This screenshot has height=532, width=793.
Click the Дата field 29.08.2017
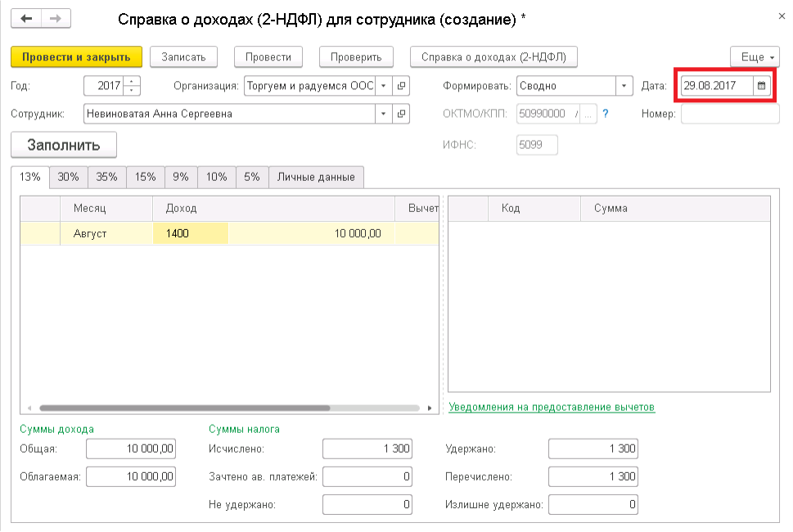[717, 85]
